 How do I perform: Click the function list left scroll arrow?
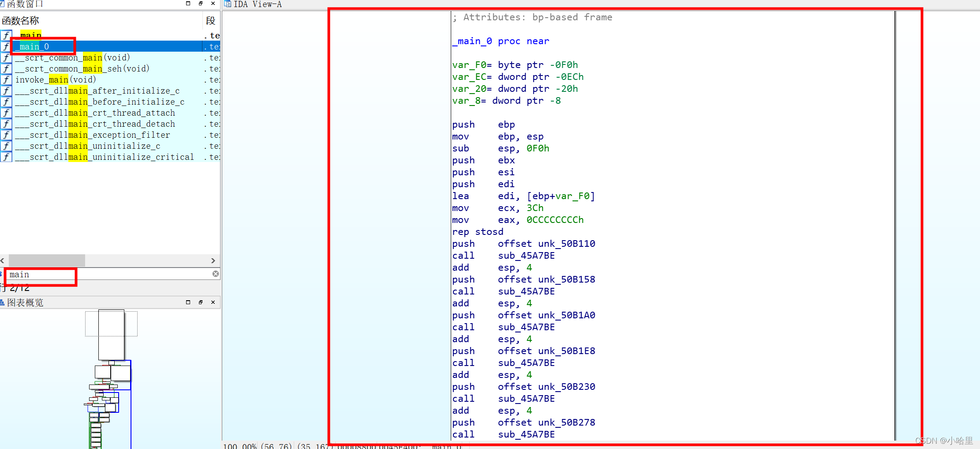point(3,260)
